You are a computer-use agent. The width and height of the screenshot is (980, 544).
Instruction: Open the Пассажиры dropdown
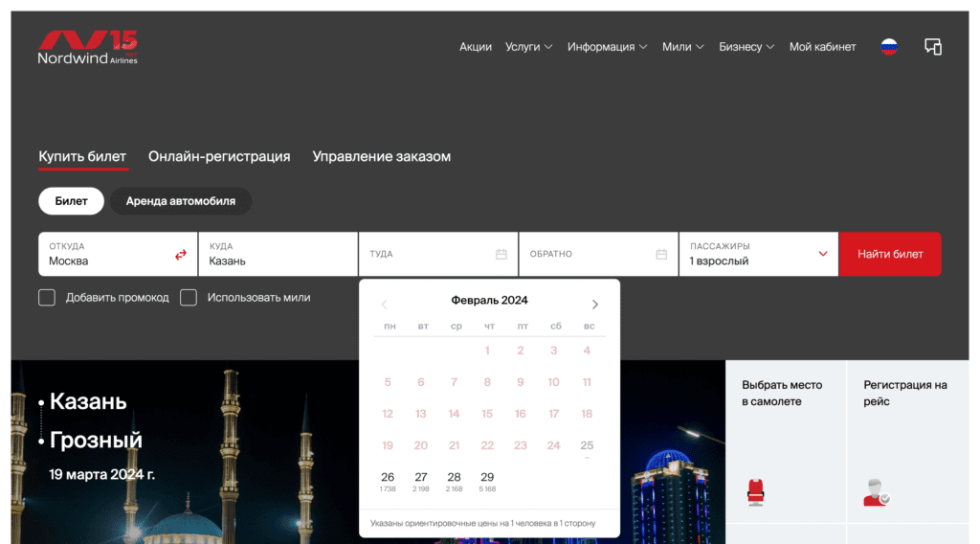click(758, 254)
